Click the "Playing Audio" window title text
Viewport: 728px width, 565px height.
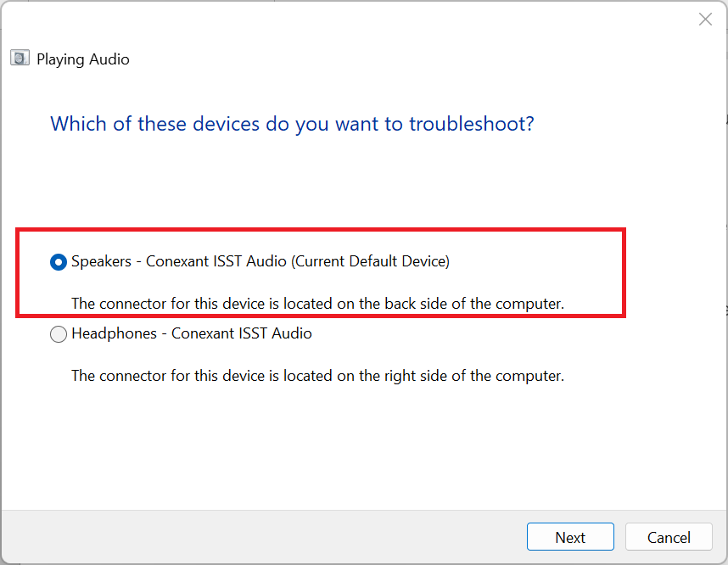click(83, 59)
